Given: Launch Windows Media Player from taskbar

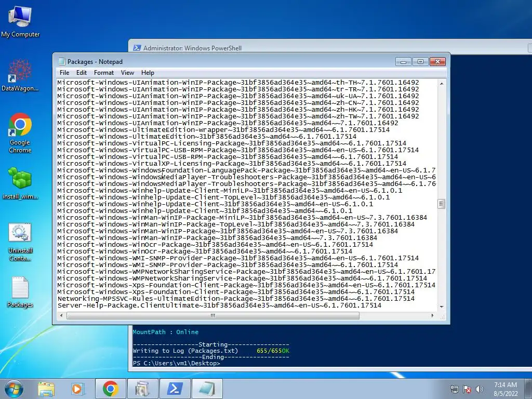Looking at the screenshot, I should pos(77,389).
